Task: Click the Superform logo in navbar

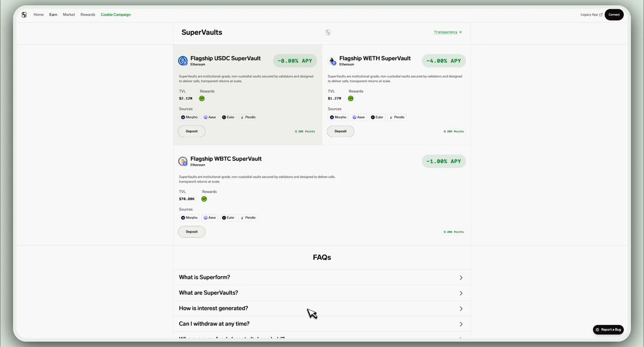Action: (x=24, y=15)
